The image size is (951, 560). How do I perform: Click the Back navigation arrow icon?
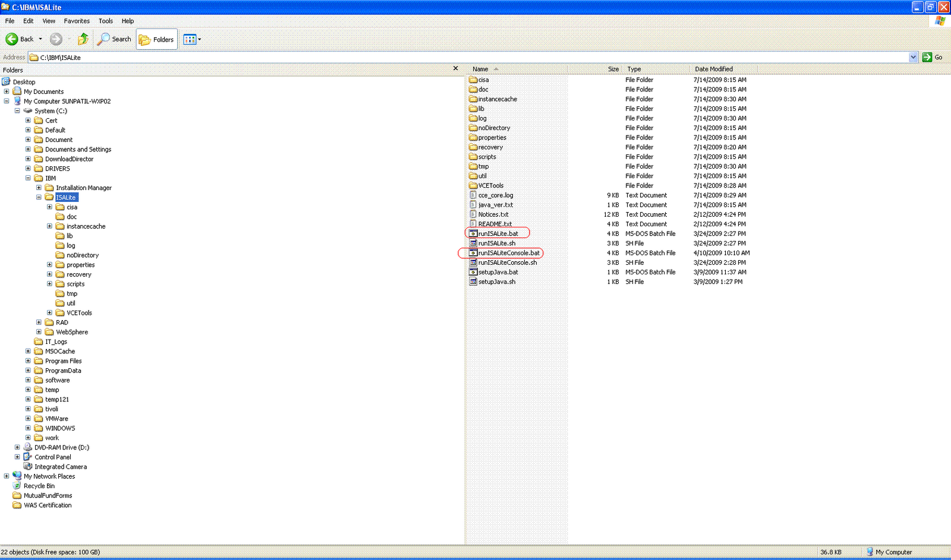pyautogui.click(x=12, y=39)
